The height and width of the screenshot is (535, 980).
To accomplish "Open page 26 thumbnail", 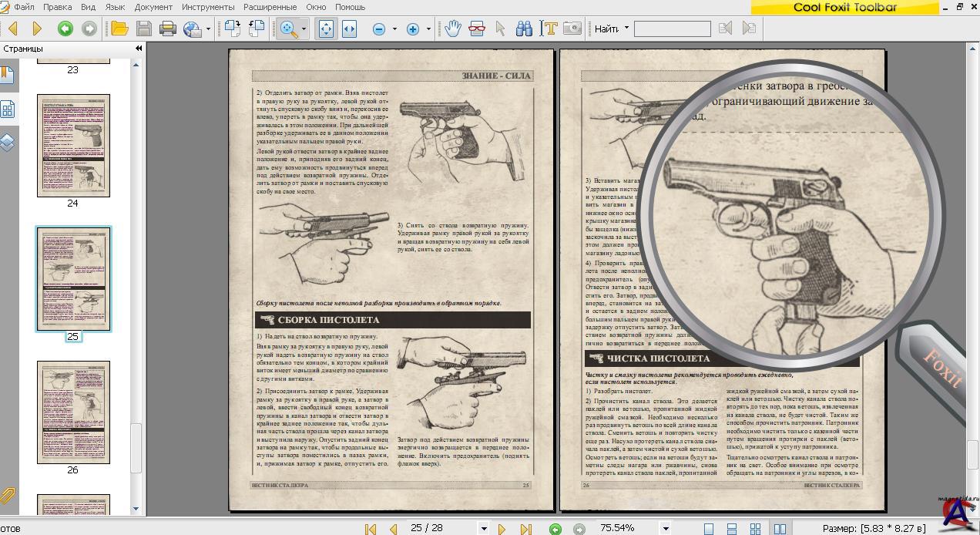I will pyautogui.click(x=73, y=412).
